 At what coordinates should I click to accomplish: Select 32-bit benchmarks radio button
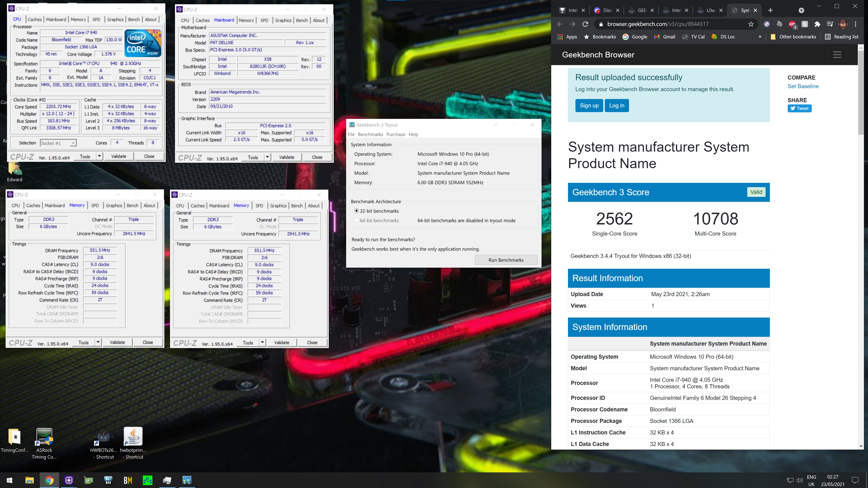[357, 211]
